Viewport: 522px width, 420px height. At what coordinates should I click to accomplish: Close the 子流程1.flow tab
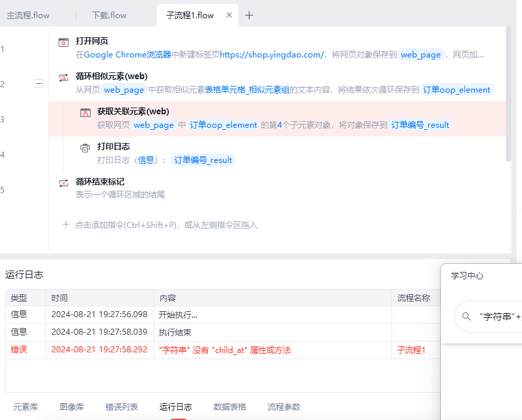pyautogui.click(x=229, y=15)
